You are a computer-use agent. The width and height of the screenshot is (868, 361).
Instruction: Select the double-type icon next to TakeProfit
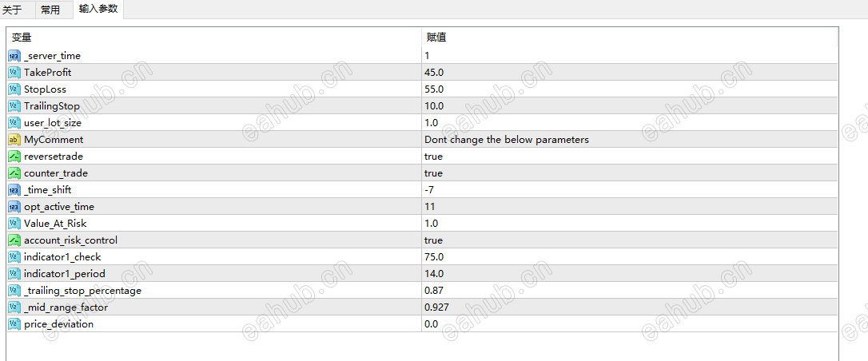[14, 73]
